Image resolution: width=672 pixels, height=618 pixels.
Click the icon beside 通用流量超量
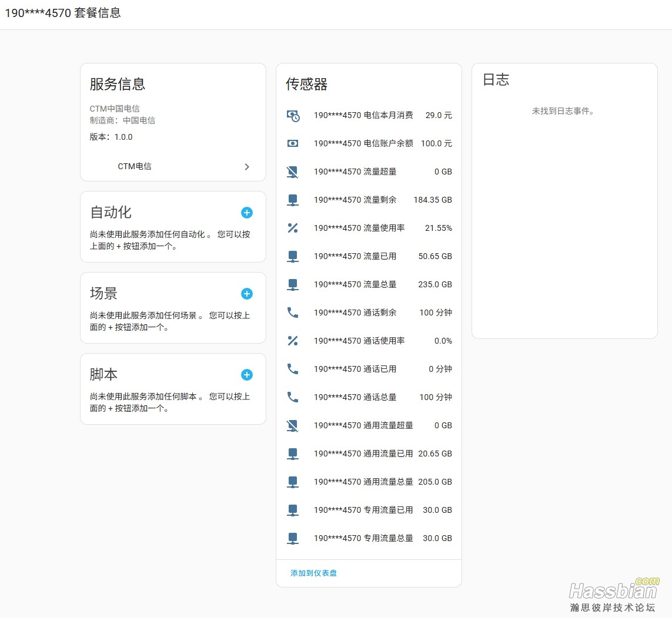[x=293, y=426]
